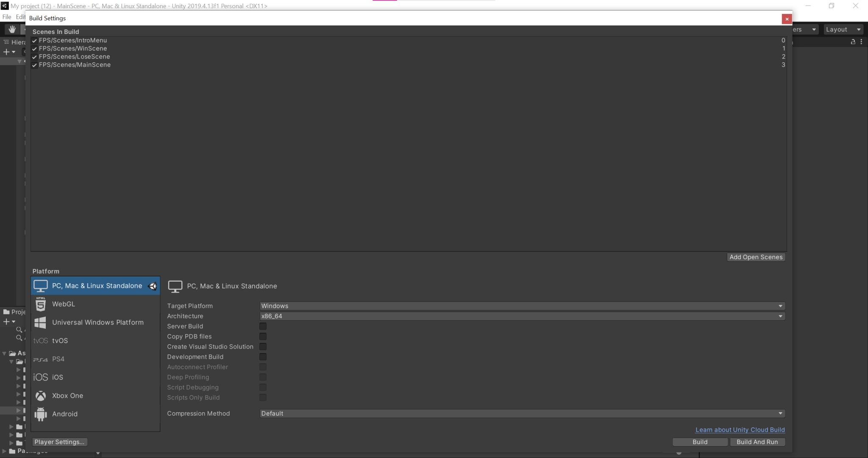The width and height of the screenshot is (868, 458).
Task: Select the PS4 platform icon
Action: tap(41, 359)
